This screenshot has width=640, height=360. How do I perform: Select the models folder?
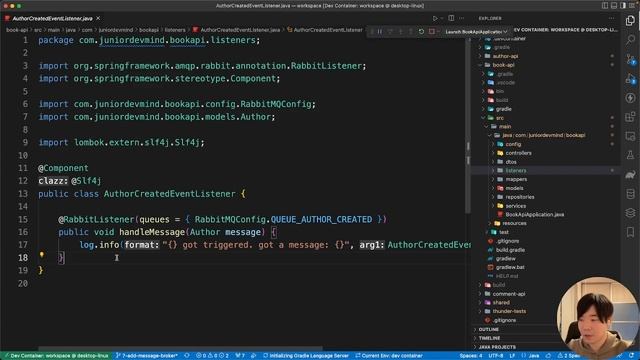tap(514, 188)
